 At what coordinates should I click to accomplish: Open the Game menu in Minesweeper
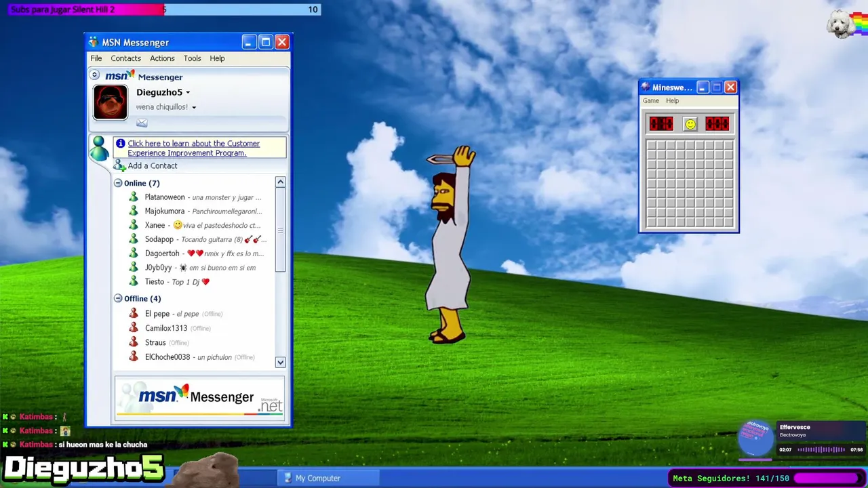(x=651, y=101)
